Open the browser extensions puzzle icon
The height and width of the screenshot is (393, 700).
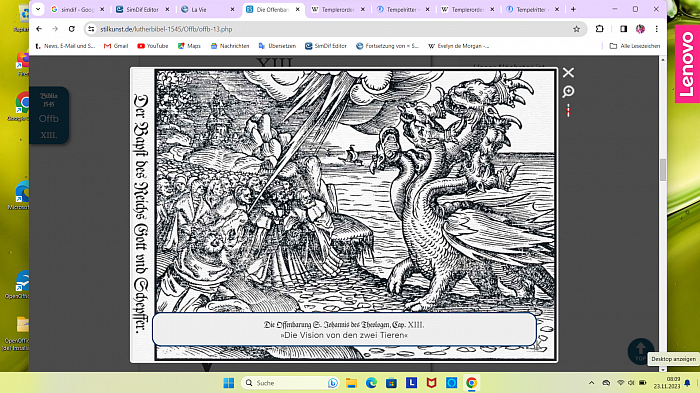click(x=600, y=29)
